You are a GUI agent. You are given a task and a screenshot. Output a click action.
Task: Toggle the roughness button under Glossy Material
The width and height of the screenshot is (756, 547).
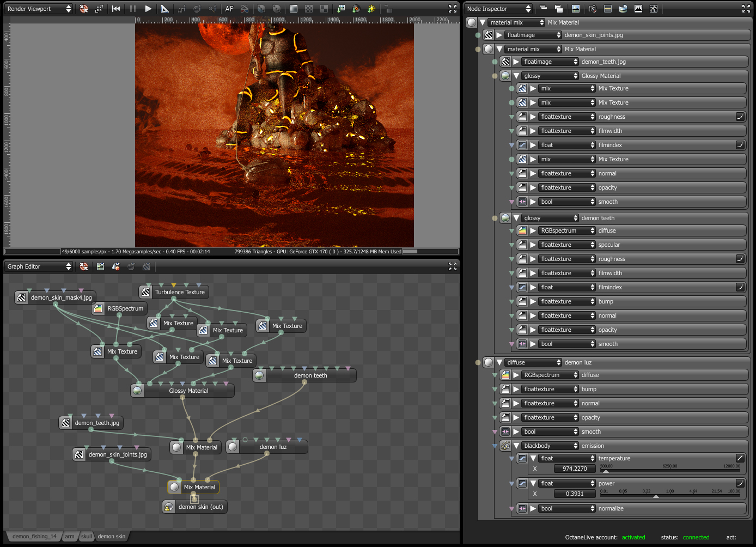pos(740,117)
